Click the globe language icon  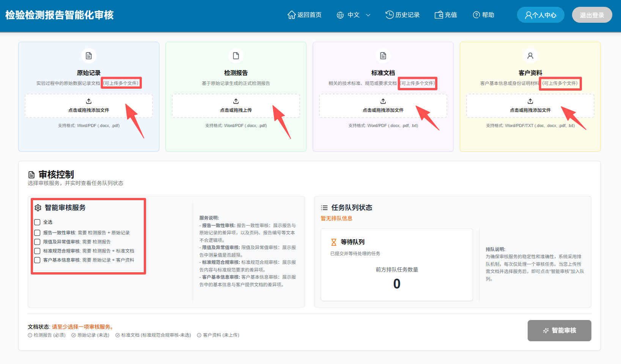point(340,15)
